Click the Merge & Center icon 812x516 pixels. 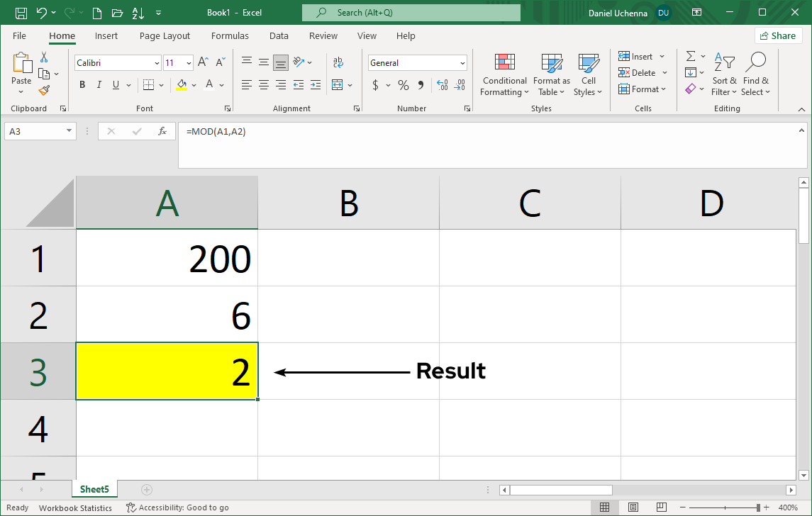[338, 84]
